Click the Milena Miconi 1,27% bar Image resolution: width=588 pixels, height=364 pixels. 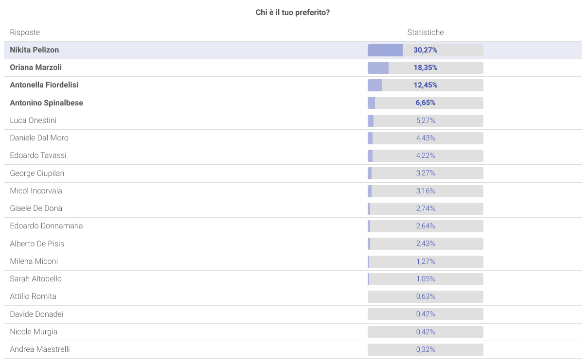(x=426, y=261)
